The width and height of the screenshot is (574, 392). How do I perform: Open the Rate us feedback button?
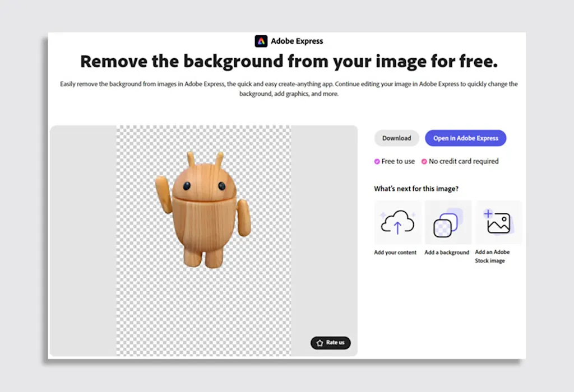(x=331, y=343)
